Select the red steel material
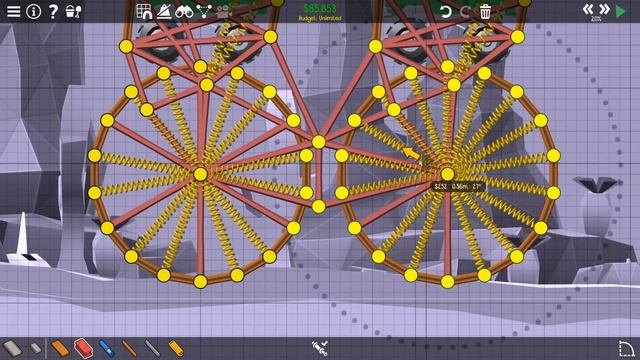 (84, 348)
